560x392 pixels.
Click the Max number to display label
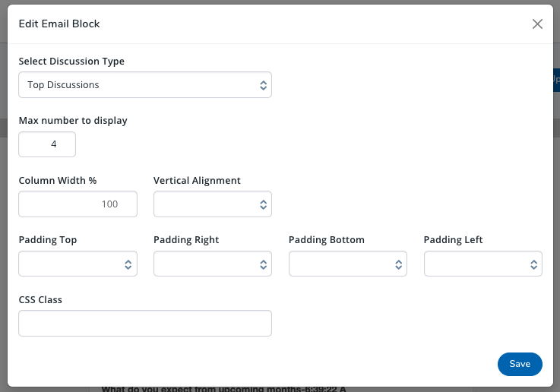pyautogui.click(x=73, y=120)
